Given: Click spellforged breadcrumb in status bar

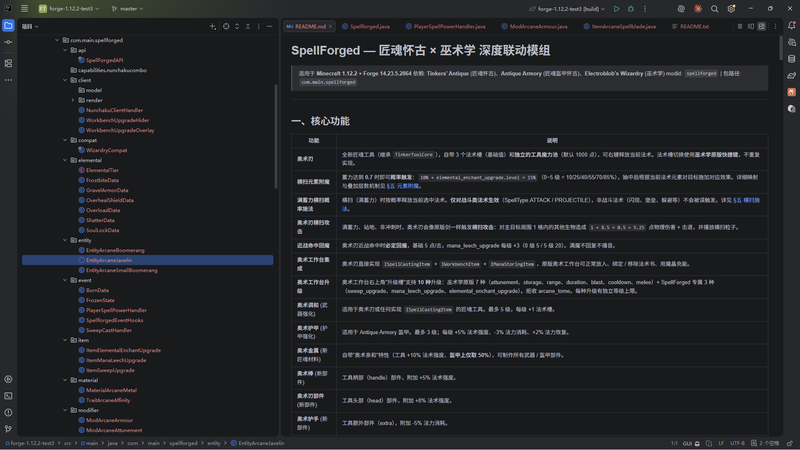Looking at the screenshot, I should click(x=183, y=443).
